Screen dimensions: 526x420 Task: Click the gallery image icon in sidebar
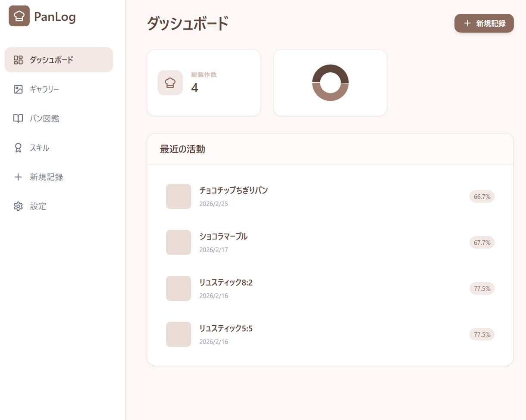pos(18,89)
